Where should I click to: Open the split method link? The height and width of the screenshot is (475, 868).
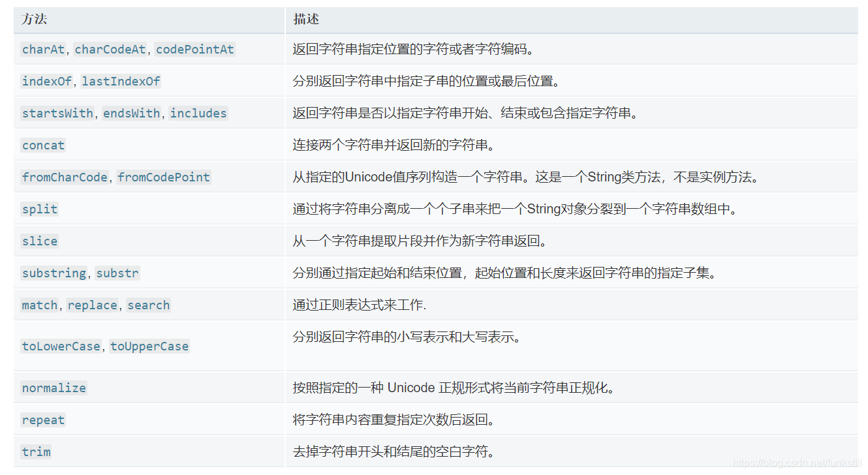click(x=40, y=209)
